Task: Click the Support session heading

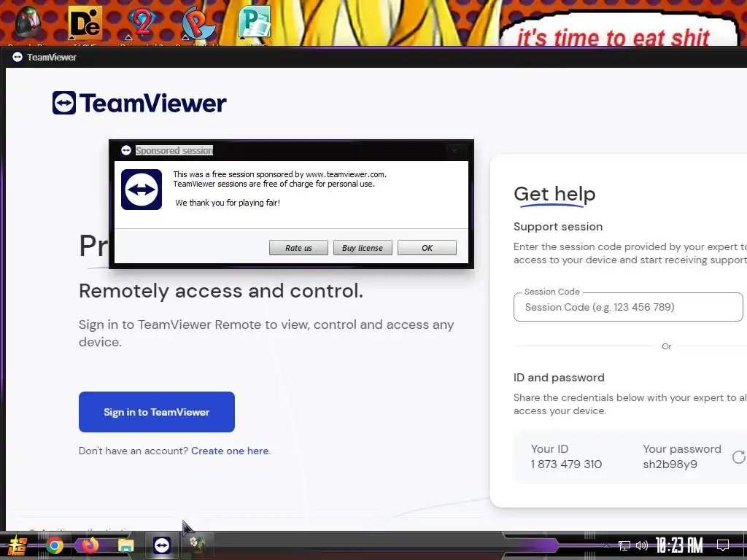Action: (x=558, y=227)
